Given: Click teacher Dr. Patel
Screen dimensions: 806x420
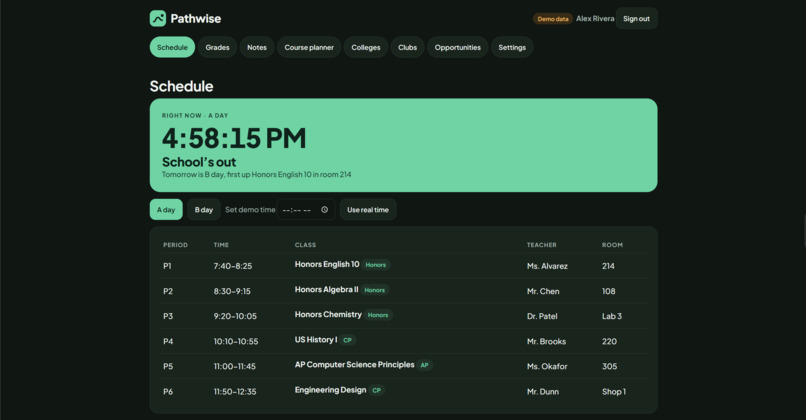Looking at the screenshot, I should tap(542, 317).
